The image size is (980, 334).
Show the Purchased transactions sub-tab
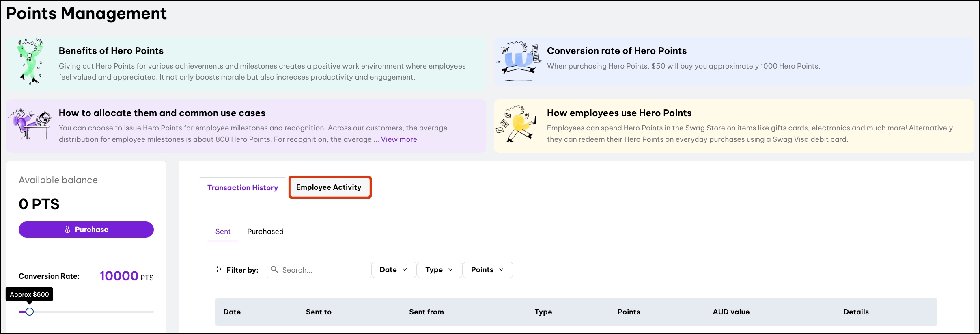coord(265,232)
